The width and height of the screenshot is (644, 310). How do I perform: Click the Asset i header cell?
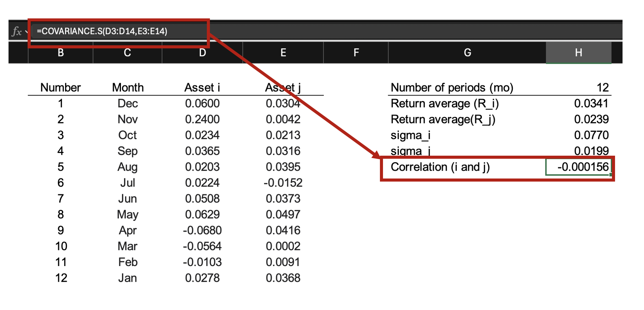(x=202, y=88)
